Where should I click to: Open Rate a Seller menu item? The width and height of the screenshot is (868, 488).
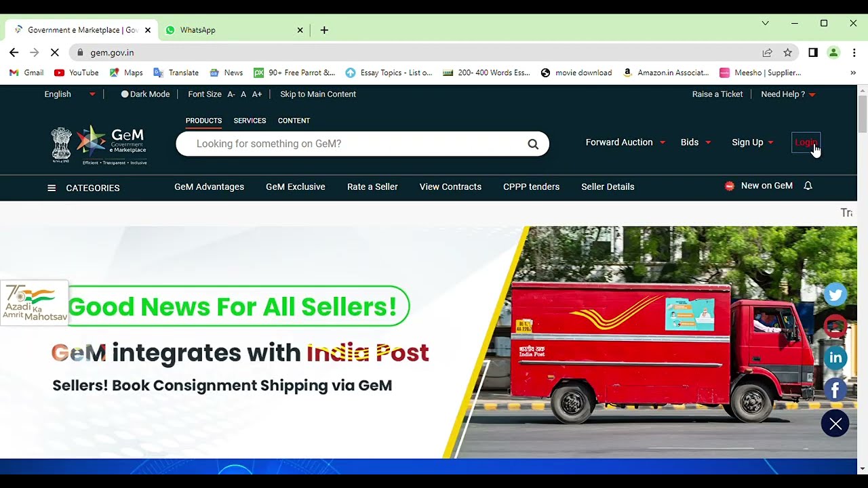372,187
